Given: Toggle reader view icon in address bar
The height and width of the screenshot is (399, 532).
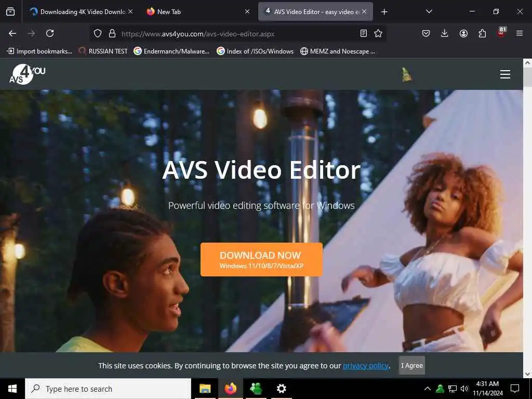Looking at the screenshot, I should [x=363, y=33].
